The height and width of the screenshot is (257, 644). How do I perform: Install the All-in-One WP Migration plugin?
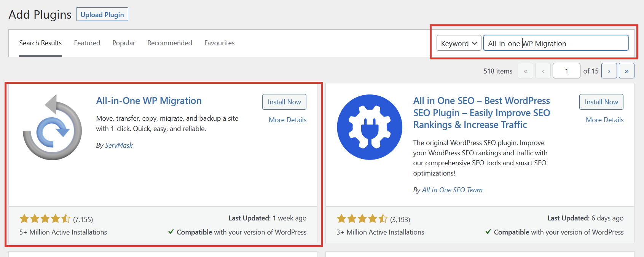pyautogui.click(x=284, y=102)
